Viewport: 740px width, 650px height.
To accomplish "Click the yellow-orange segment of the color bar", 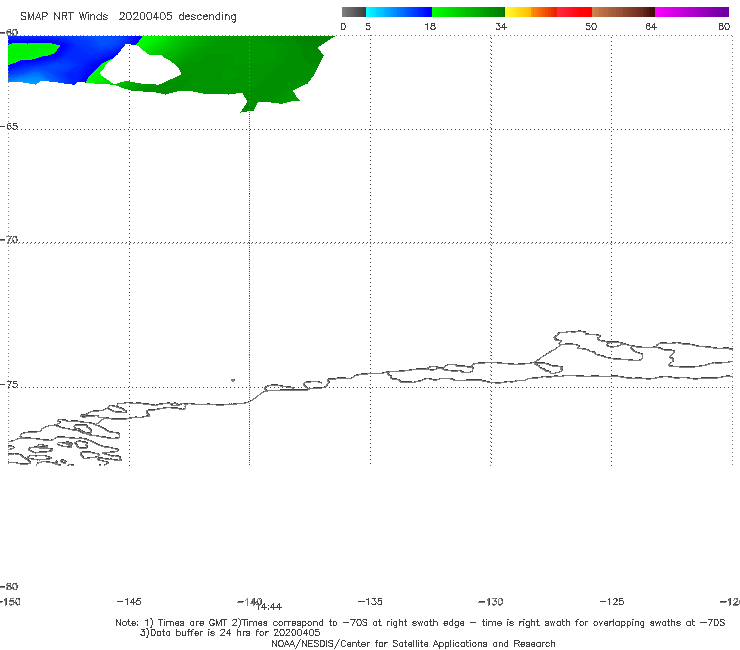I will (x=531, y=12).
